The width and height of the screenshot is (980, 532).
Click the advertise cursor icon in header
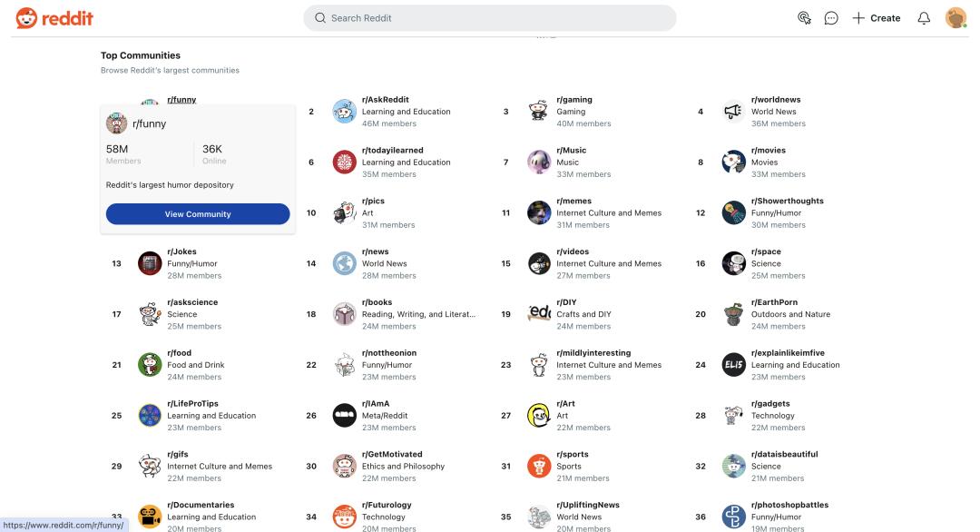pyautogui.click(x=804, y=18)
